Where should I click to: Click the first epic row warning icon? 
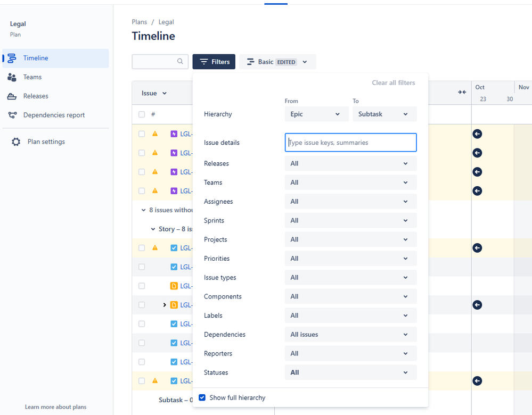(155, 134)
